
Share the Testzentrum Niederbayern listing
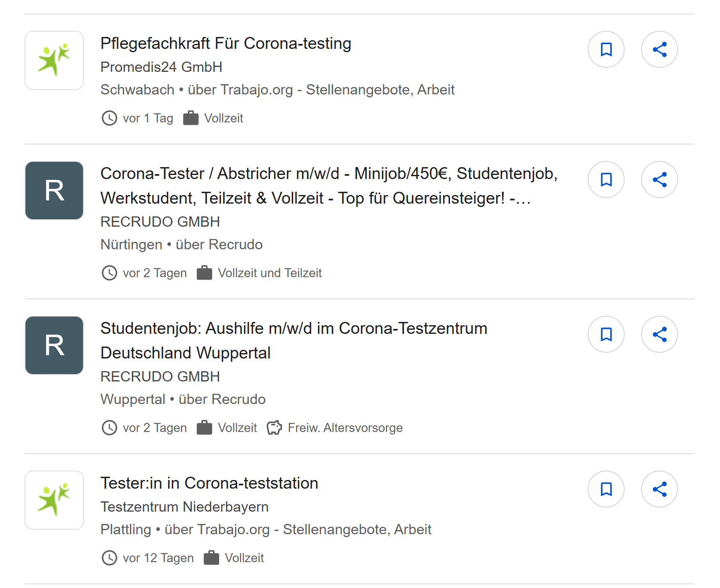tap(660, 489)
